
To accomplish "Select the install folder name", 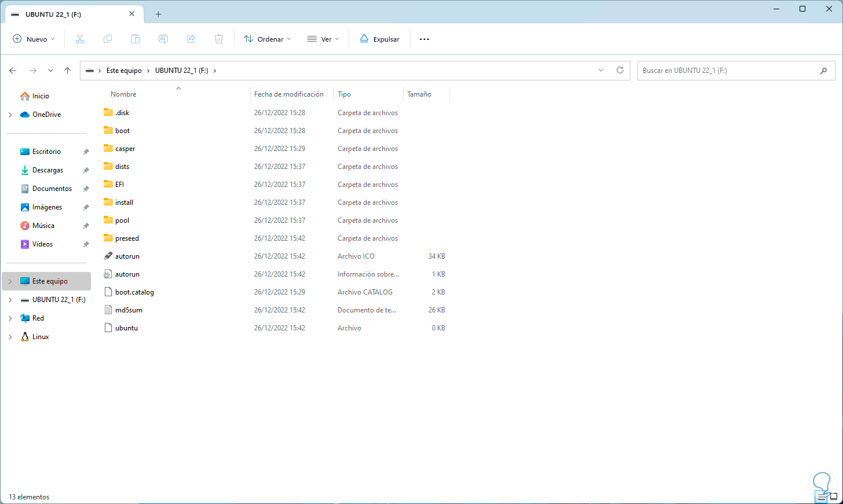I will point(124,203).
